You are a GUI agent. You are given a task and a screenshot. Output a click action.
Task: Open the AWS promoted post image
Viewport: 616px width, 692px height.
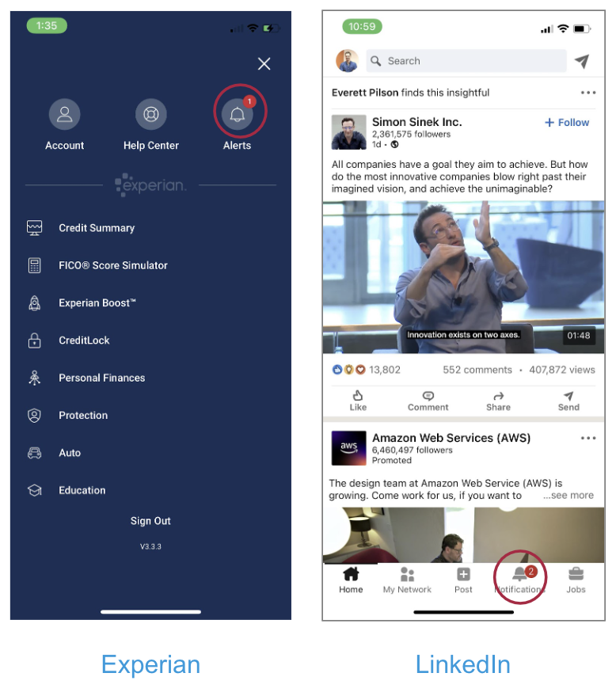coord(463,535)
